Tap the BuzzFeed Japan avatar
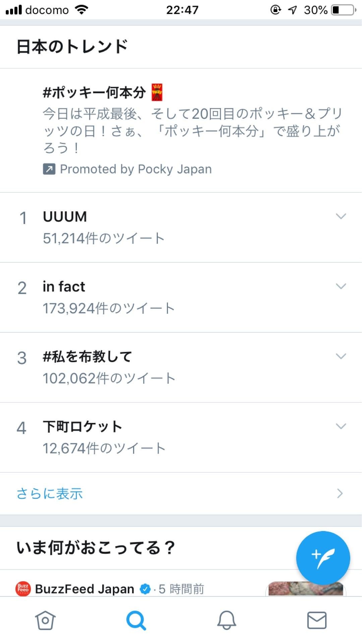Image resolution: width=362 pixels, height=644 pixels. (x=23, y=589)
